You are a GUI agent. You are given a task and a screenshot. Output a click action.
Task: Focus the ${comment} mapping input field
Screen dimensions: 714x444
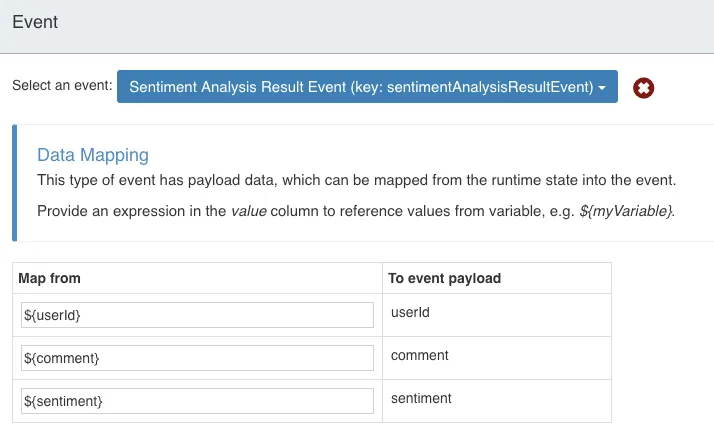click(197, 358)
